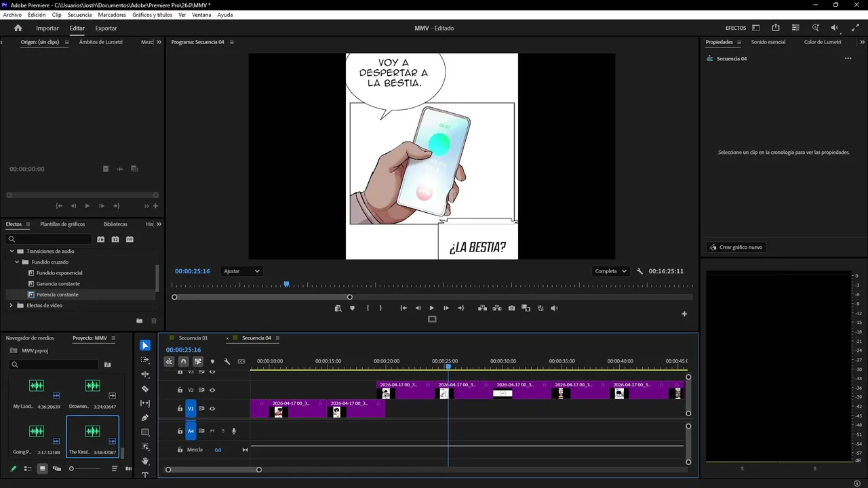
Task: Select Potencia constante transition
Action: point(58,295)
